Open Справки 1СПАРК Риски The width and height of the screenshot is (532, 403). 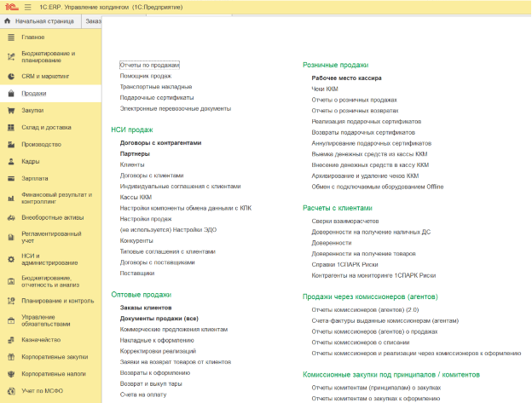344,265
